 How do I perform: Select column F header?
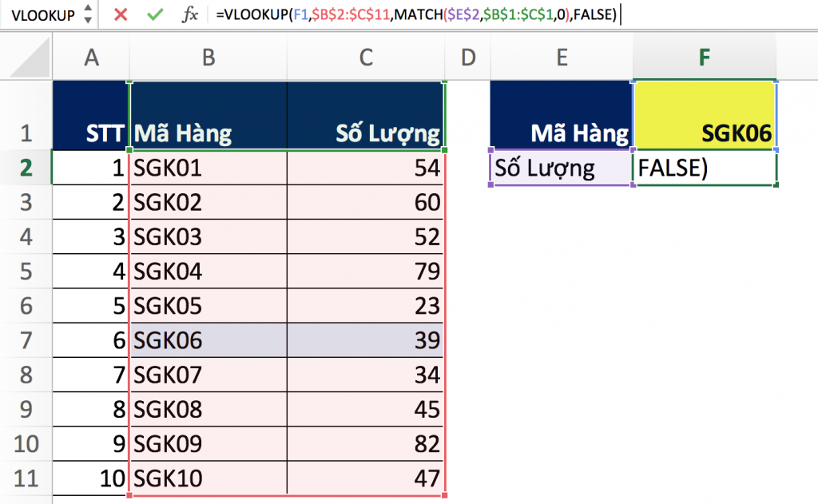point(704,58)
